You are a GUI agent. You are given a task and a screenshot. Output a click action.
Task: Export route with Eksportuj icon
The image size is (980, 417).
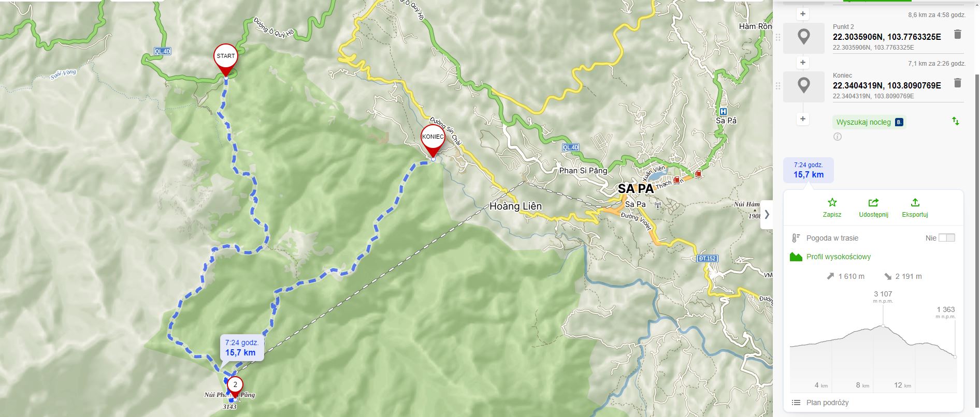pyautogui.click(x=915, y=207)
